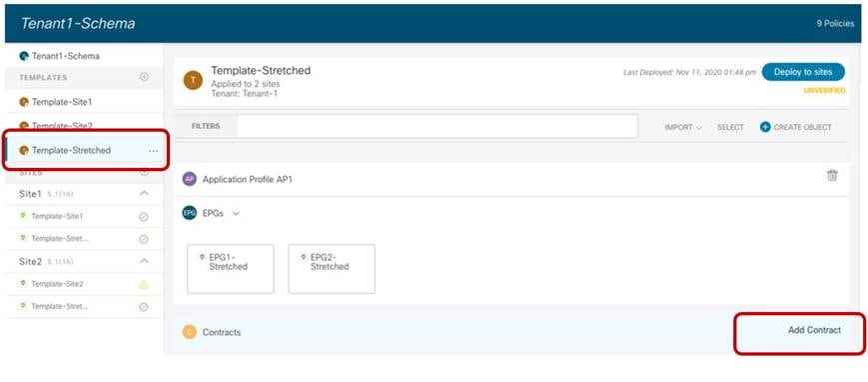This screenshot has width=868, height=382.
Task: Select Template-Site1 in templates list
Action: [x=62, y=102]
